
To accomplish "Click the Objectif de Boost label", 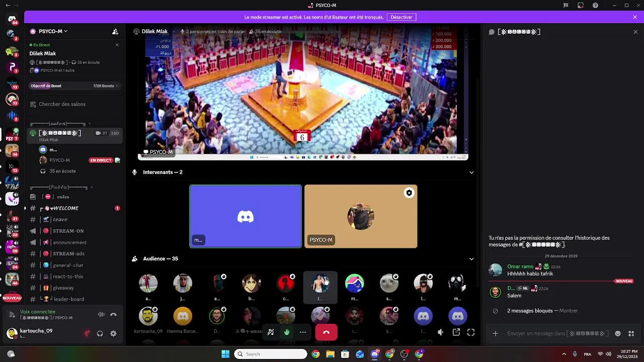I will click(x=46, y=86).
